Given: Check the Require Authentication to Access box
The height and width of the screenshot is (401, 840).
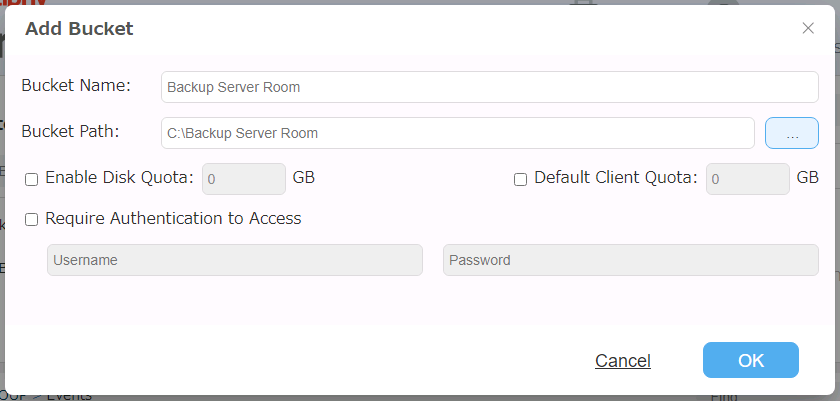Looking at the screenshot, I should click(x=32, y=219).
